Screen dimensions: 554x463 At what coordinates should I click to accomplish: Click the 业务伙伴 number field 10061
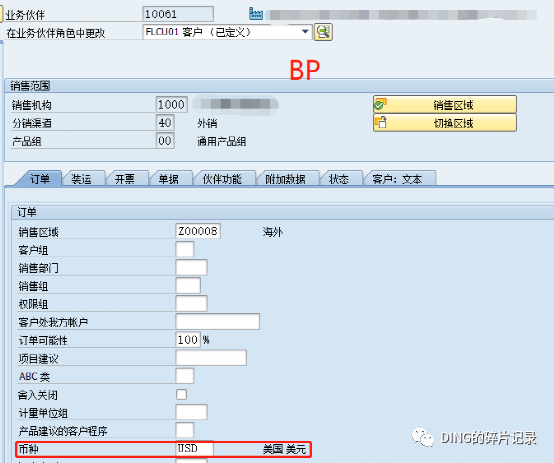[x=178, y=14]
